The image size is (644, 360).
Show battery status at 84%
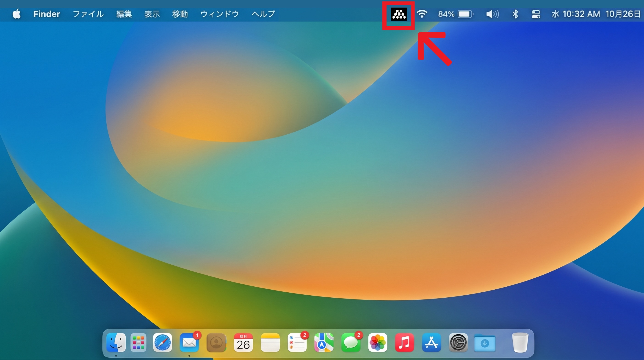click(x=456, y=14)
